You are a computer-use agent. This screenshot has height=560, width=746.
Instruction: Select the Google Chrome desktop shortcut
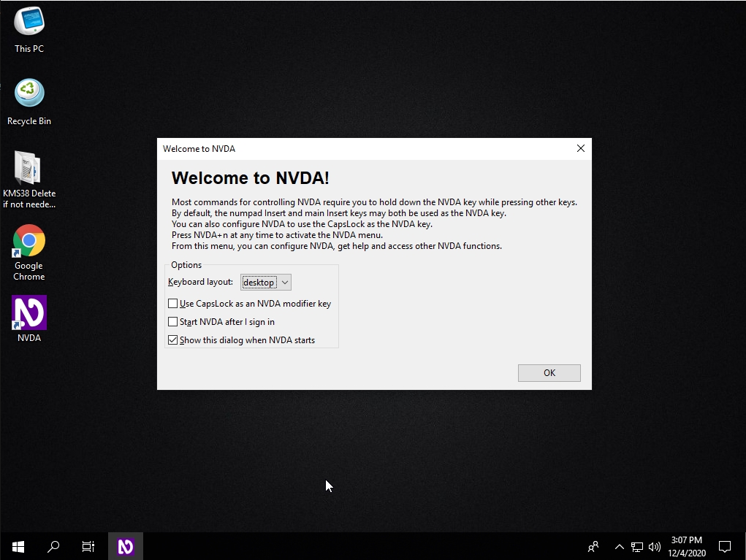click(x=29, y=253)
